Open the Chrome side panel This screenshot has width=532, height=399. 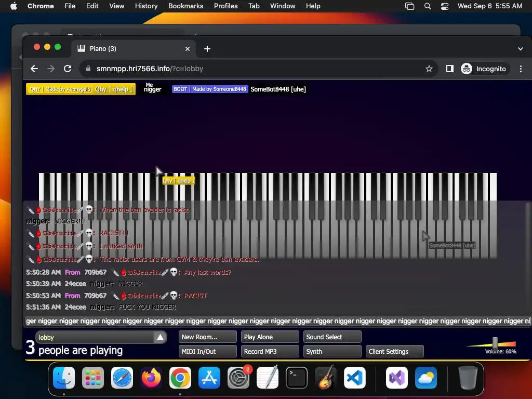point(449,69)
